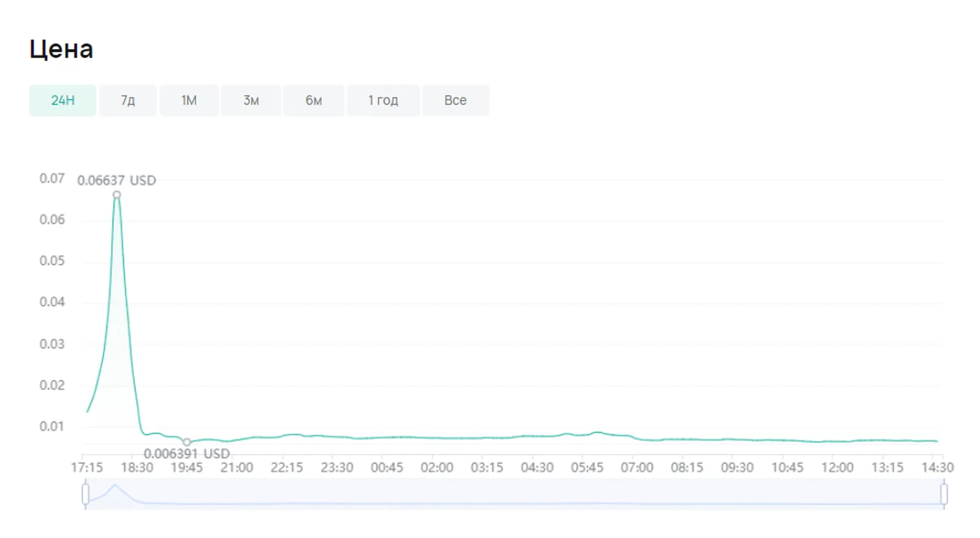Click the 14:30 time axis label

[x=938, y=468]
